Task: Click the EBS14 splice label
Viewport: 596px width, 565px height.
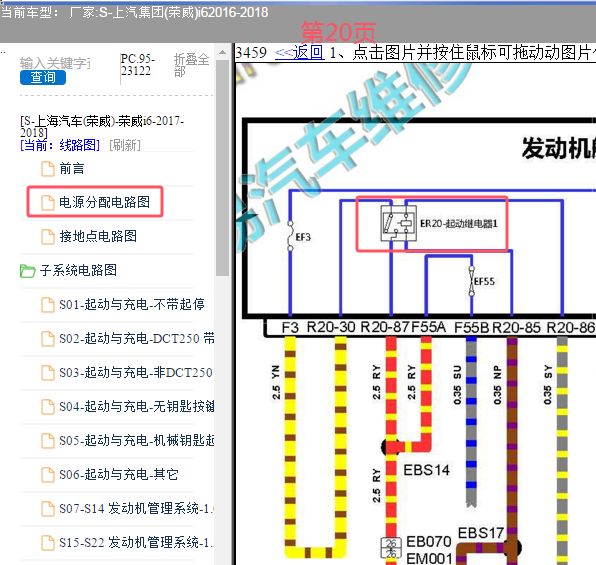Action: click(426, 470)
